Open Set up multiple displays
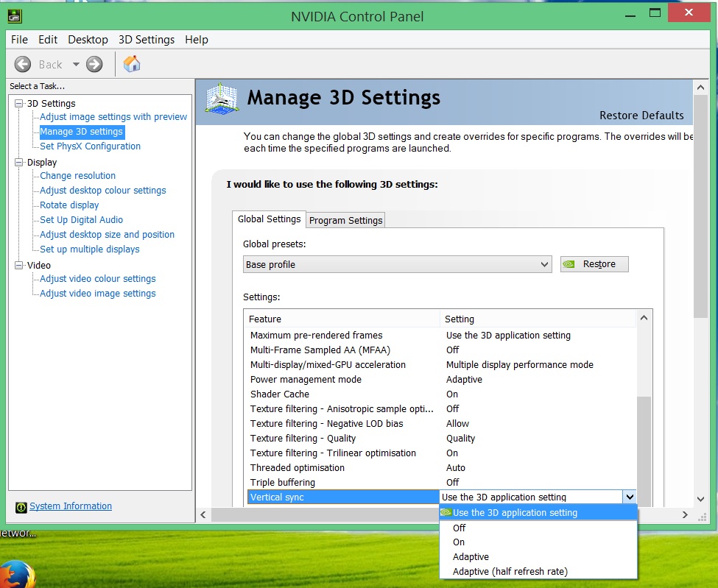The width and height of the screenshot is (718, 588). coord(90,249)
